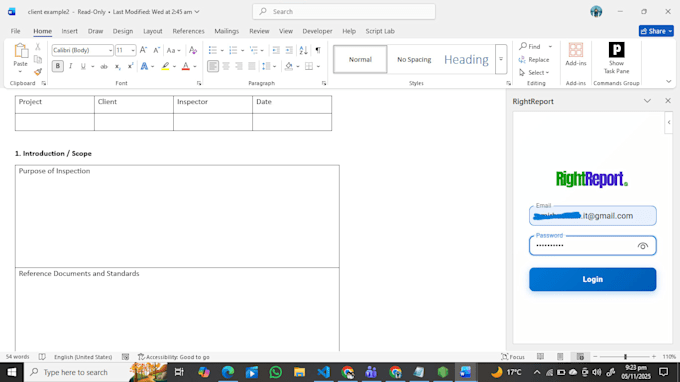The width and height of the screenshot is (680, 382).
Task: Adjust the zoom slider
Action: (625, 357)
